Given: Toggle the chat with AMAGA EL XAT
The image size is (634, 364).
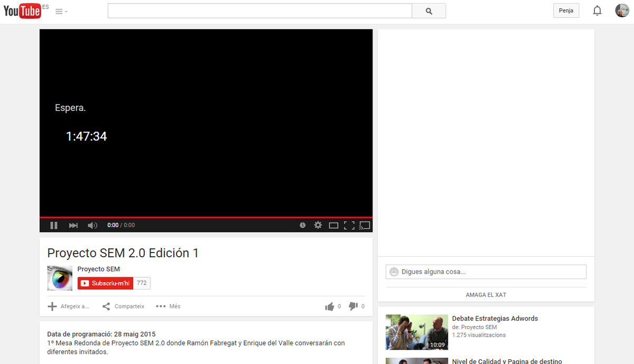Looking at the screenshot, I should tap(486, 295).
